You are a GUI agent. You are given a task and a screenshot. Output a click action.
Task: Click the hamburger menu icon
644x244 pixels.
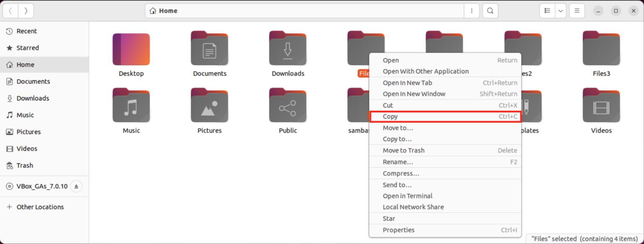577,10
